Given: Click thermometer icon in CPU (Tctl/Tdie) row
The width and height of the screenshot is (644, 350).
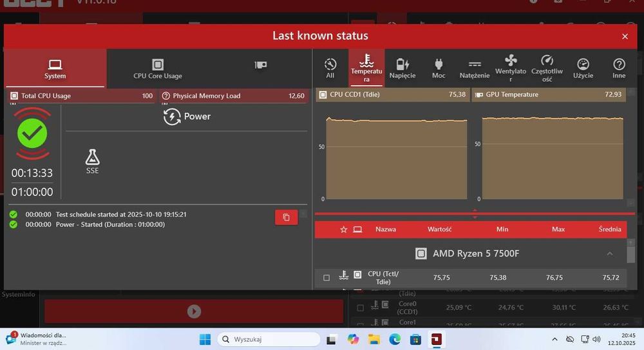Looking at the screenshot, I should (344, 275).
